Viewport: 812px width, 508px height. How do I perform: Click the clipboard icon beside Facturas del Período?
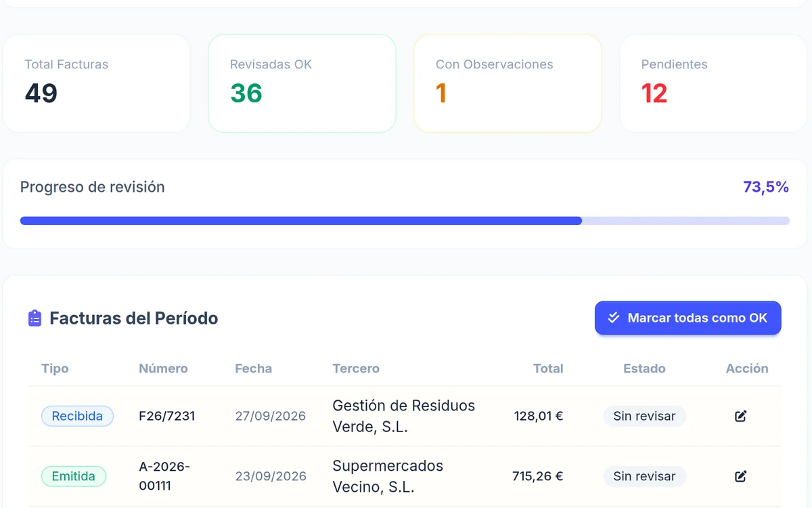[35, 318]
